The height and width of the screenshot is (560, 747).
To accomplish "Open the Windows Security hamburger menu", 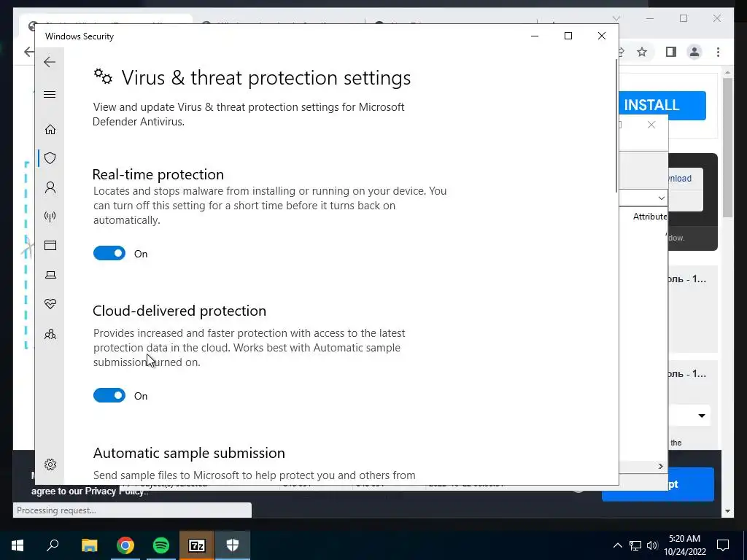I will tap(50, 94).
